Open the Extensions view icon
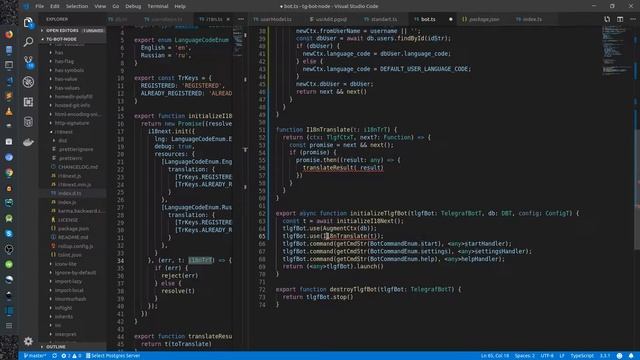 (28, 102)
